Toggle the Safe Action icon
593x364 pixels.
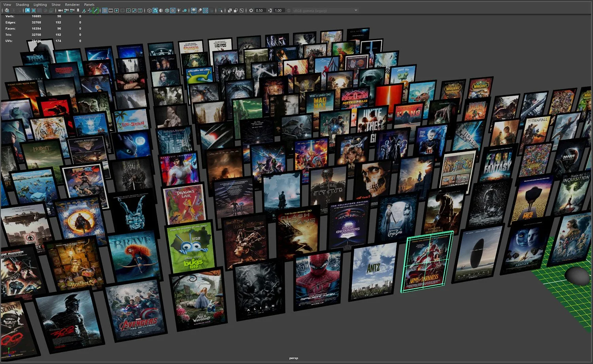tap(134, 10)
